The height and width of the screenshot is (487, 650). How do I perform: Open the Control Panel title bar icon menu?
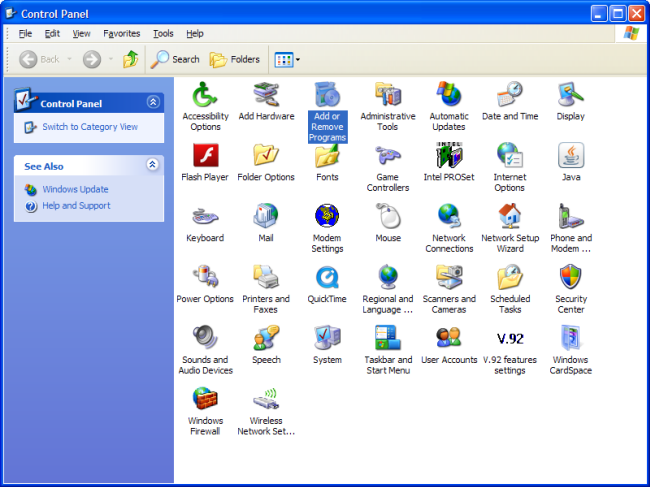pos(11,14)
